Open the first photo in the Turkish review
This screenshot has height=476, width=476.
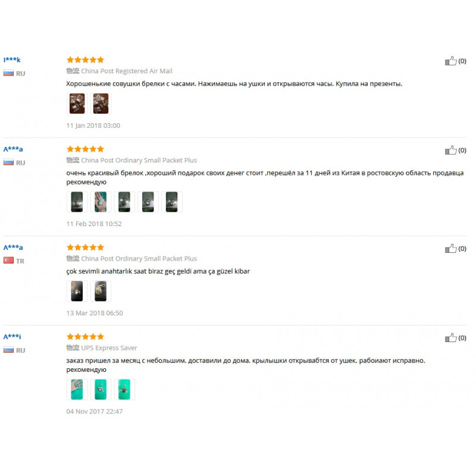click(77, 291)
